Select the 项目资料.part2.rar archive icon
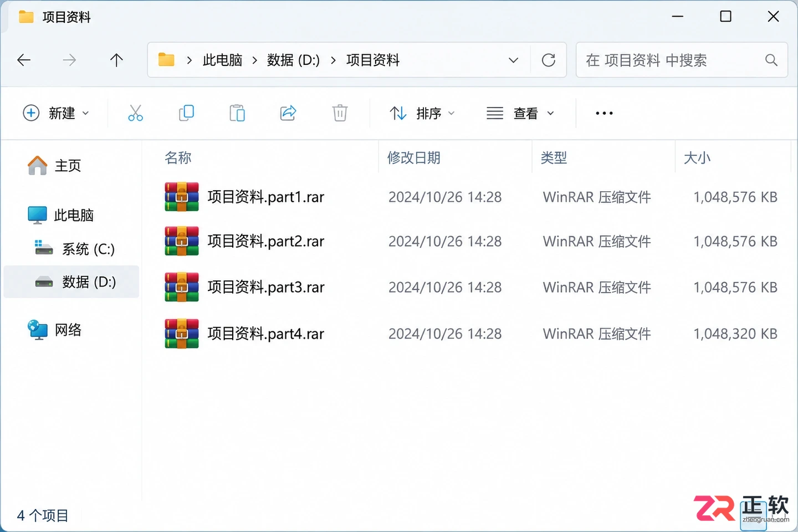Screen dimensions: 798x532 pos(182,241)
